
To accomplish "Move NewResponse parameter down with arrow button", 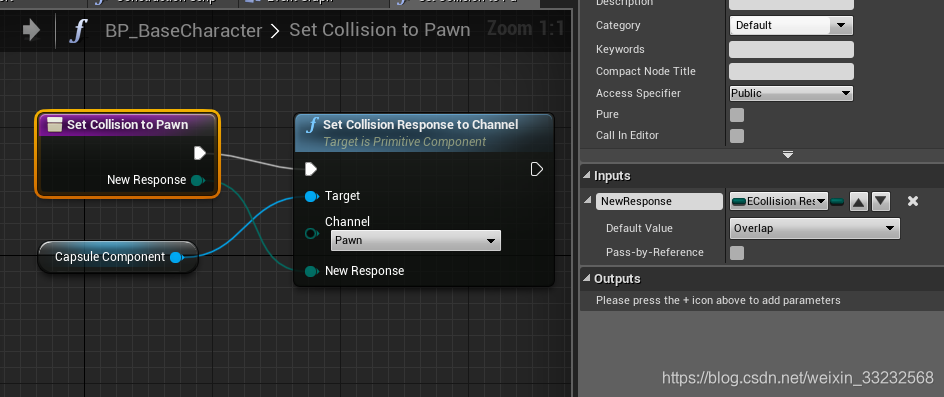I will coord(881,202).
